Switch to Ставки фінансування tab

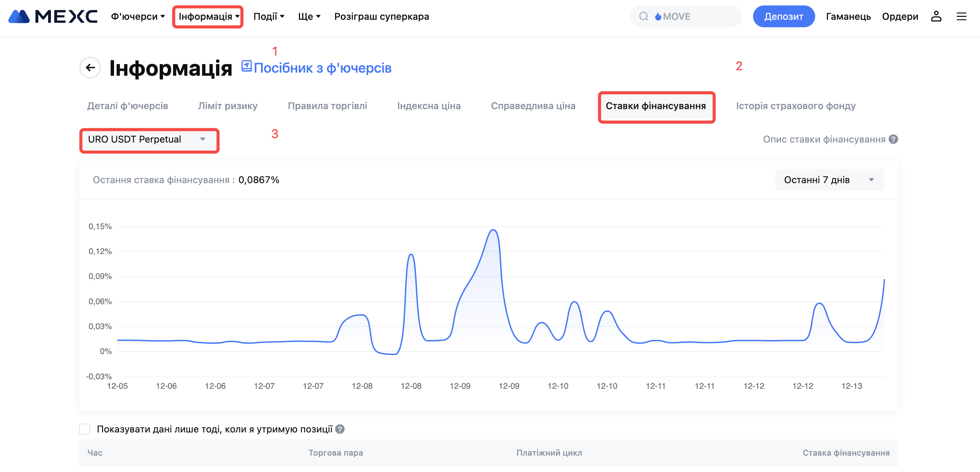(x=656, y=106)
